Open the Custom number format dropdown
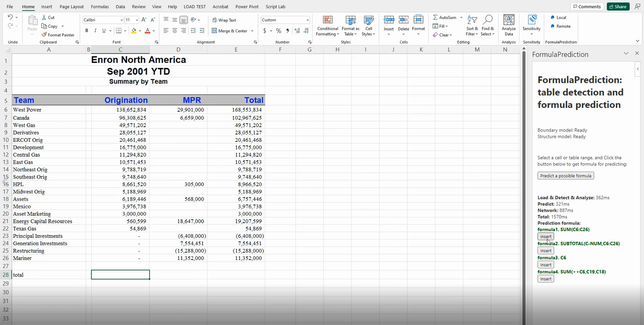Screen dimensions: 644x325 click(307, 20)
